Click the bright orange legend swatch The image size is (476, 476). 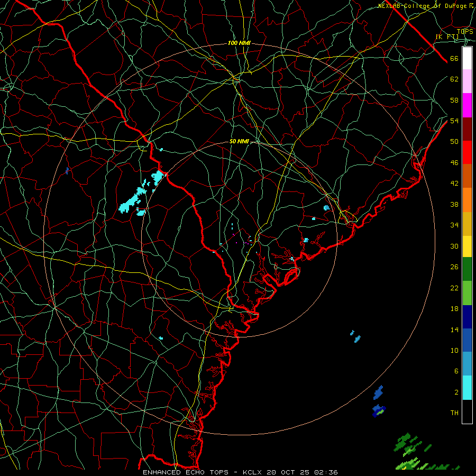[467, 200]
